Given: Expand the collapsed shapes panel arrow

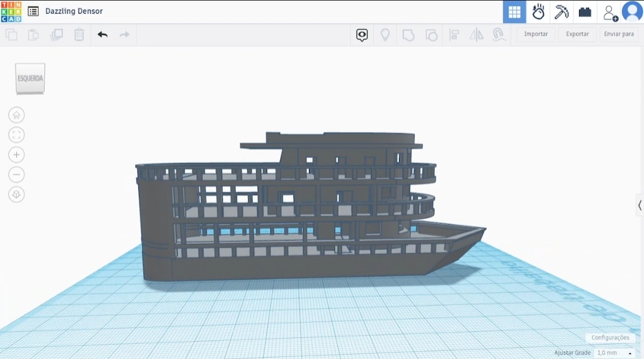Looking at the screenshot, I should point(639,205).
